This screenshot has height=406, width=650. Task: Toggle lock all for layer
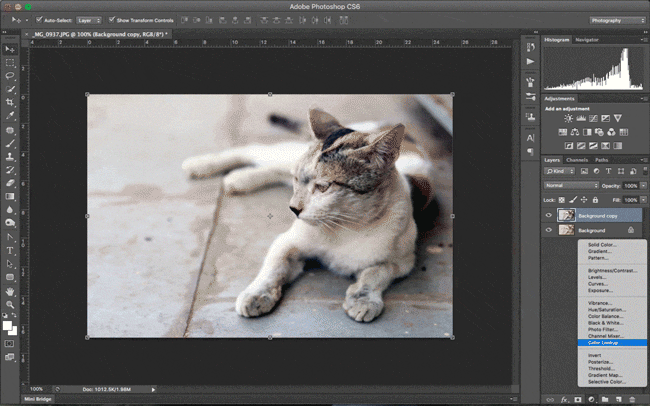click(595, 200)
